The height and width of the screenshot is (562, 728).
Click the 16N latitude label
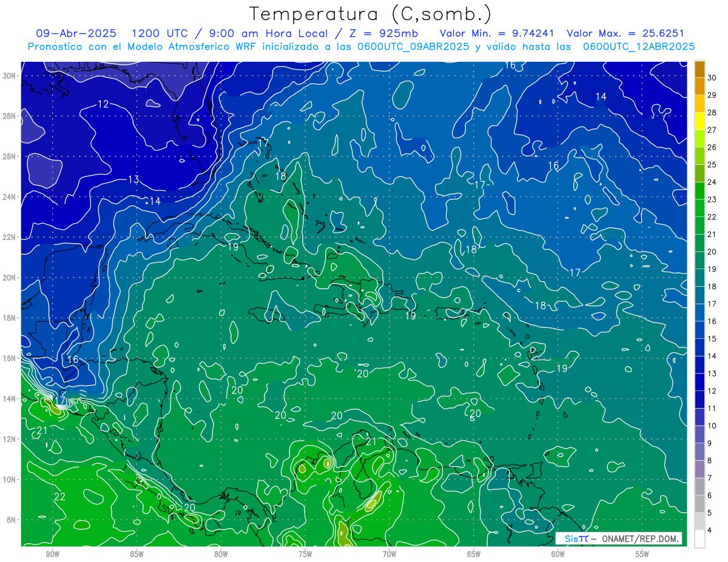point(9,358)
